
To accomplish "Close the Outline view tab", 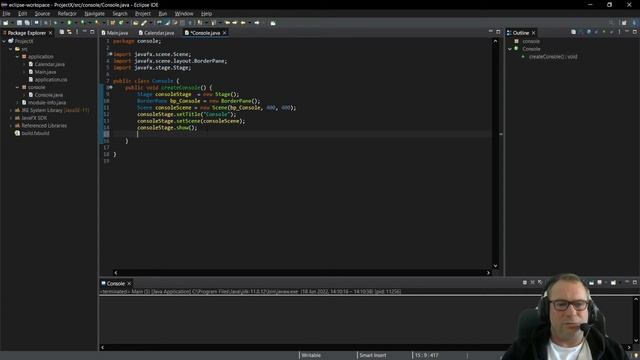I will [x=533, y=33].
